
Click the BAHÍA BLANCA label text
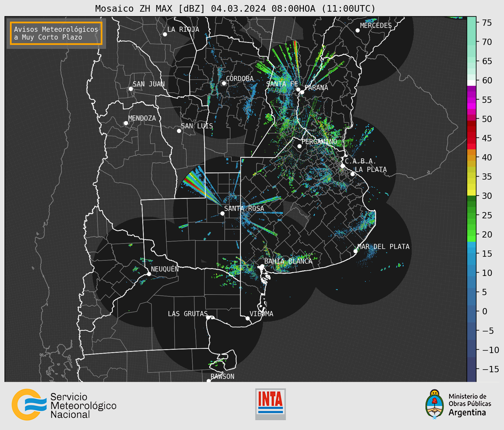[288, 261]
